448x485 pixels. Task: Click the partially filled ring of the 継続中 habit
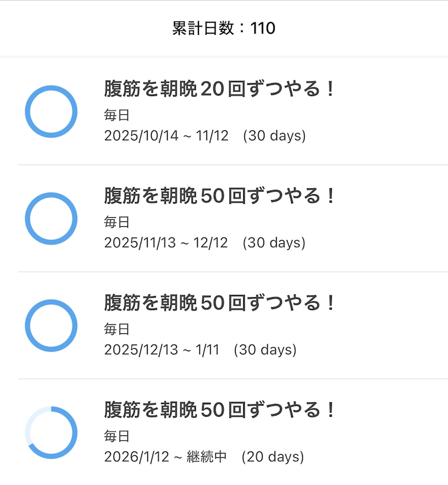(x=51, y=433)
